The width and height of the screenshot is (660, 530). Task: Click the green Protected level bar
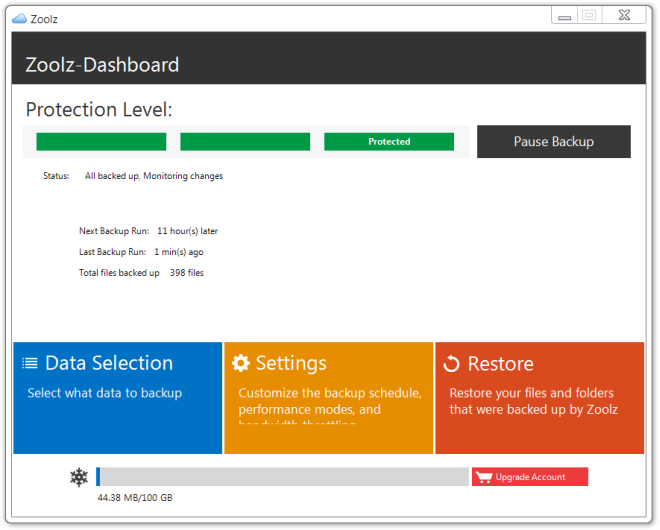[x=389, y=141]
